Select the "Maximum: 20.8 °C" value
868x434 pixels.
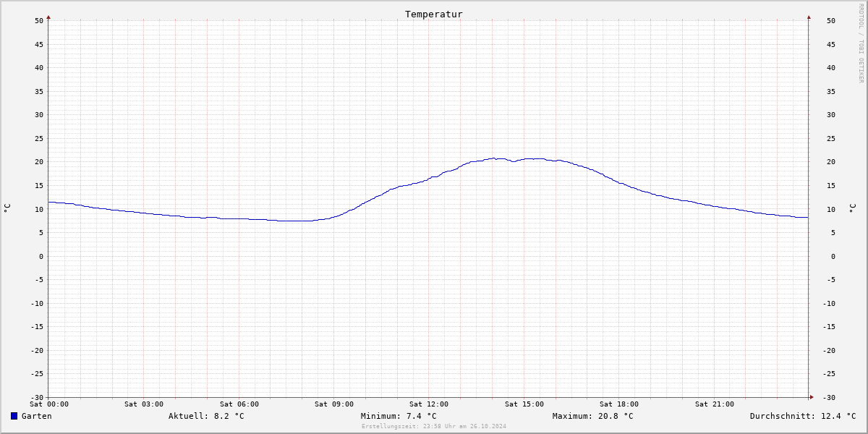click(593, 416)
